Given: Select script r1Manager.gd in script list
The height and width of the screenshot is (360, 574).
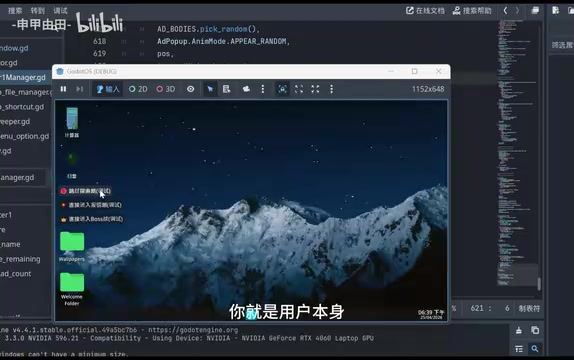Looking at the screenshot, I should [25, 77].
